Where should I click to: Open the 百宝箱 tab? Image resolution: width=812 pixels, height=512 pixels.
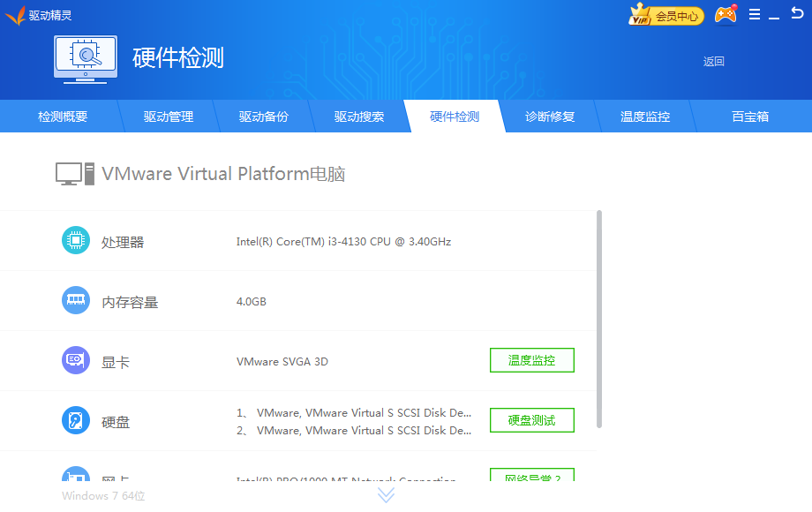(x=750, y=117)
